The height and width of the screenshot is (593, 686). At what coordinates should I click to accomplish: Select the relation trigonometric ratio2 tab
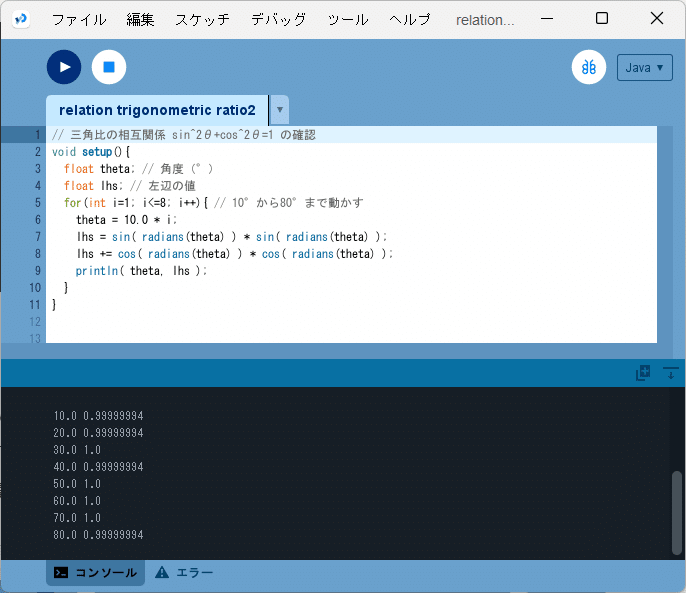157,110
